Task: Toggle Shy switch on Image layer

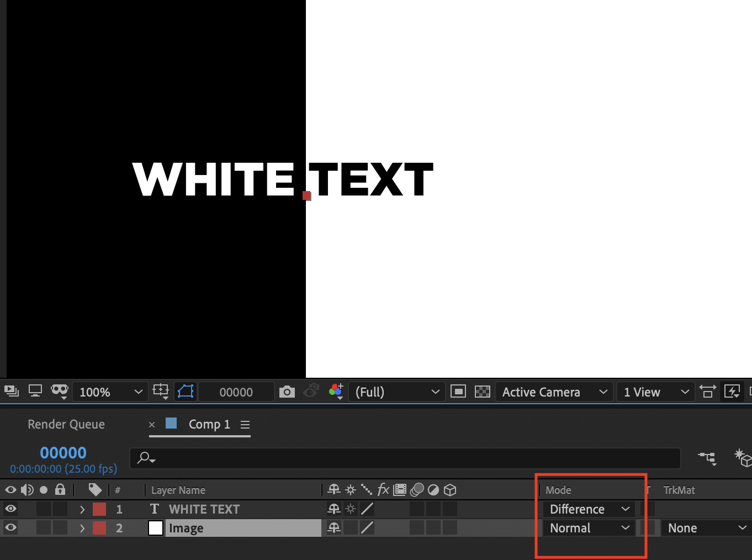Action: pyautogui.click(x=334, y=527)
